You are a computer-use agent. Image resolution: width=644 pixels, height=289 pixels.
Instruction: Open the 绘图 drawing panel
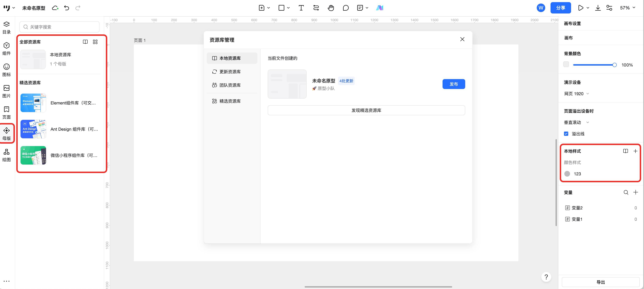coord(7,155)
